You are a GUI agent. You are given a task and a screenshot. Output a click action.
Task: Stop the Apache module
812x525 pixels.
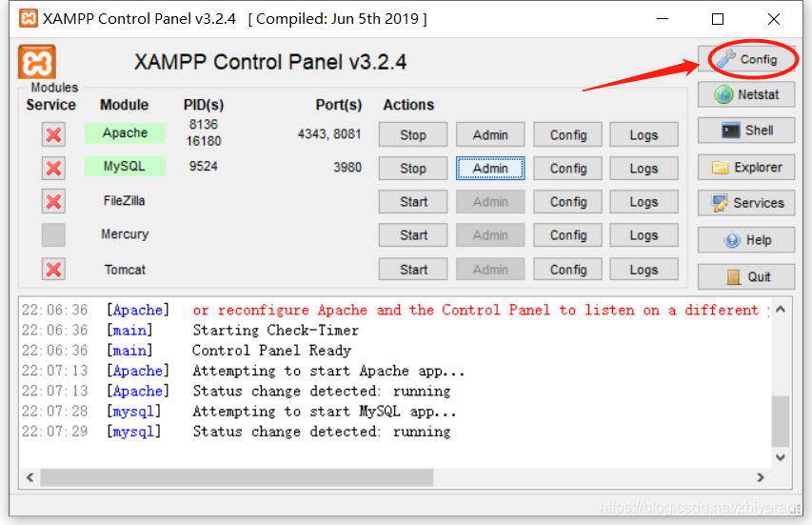pos(413,134)
